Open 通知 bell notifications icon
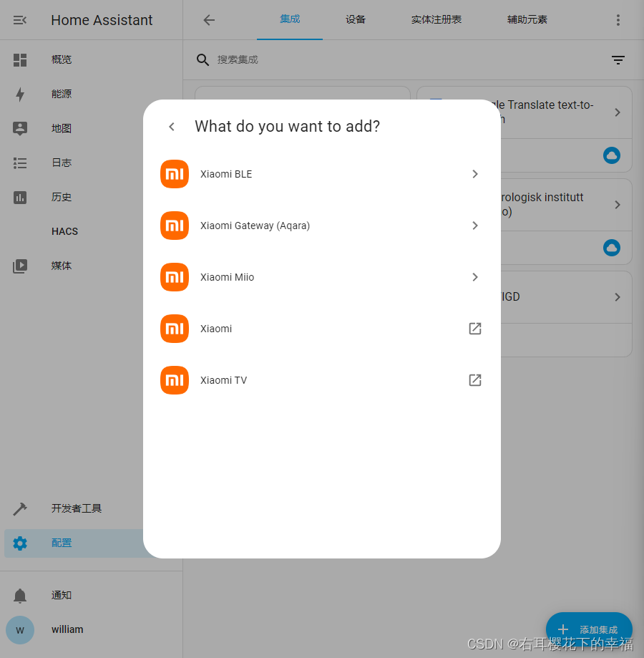The width and height of the screenshot is (644, 658). pyautogui.click(x=20, y=596)
